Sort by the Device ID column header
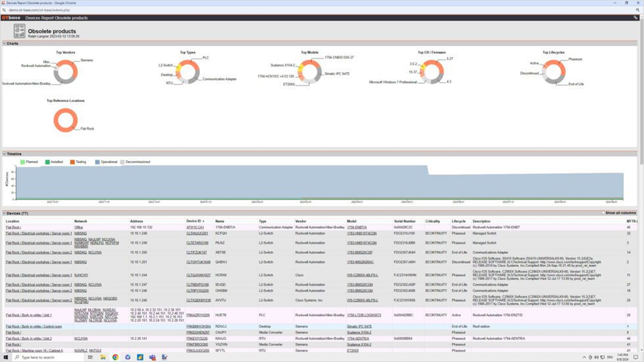The width and height of the screenshot is (644, 362). (195, 221)
